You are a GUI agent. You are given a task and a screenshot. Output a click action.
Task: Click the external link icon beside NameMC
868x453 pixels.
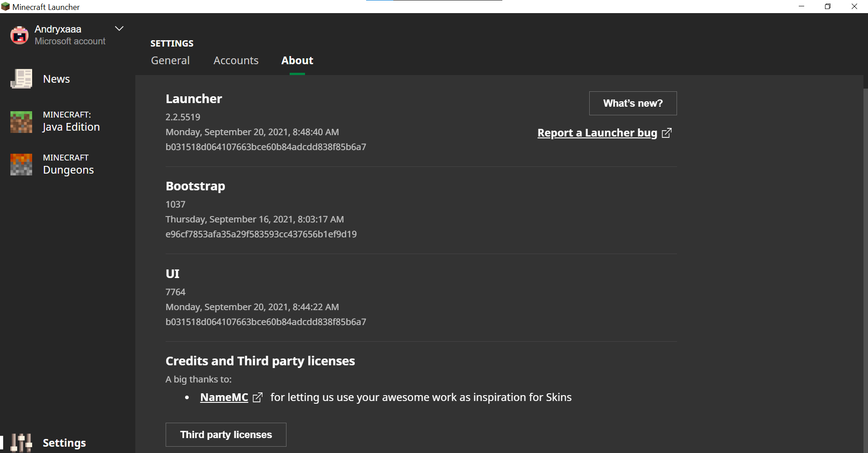click(258, 397)
